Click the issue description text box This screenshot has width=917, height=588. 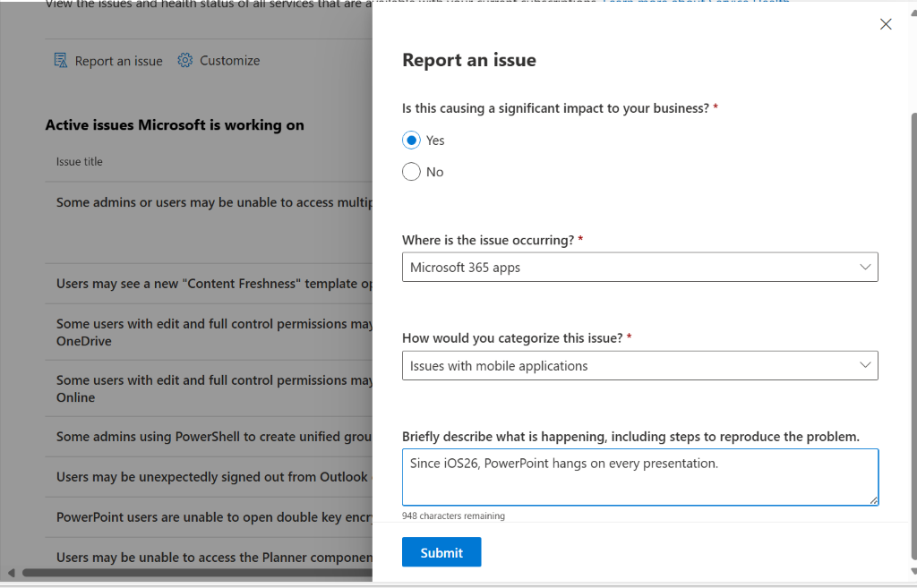(x=639, y=477)
